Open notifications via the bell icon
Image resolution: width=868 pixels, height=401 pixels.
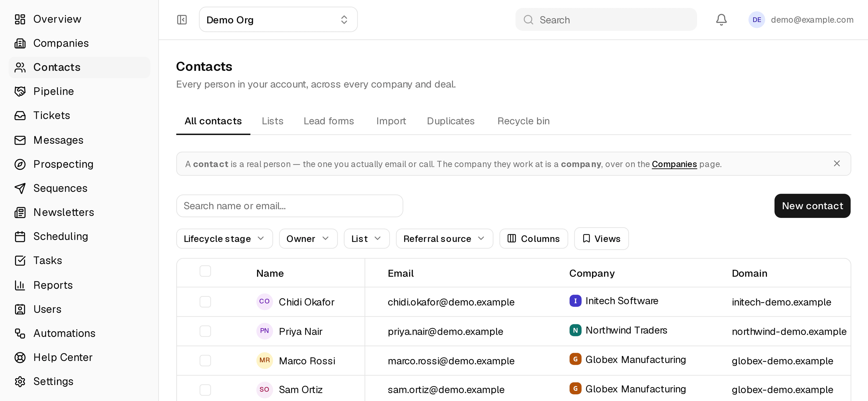click(721, 19)
